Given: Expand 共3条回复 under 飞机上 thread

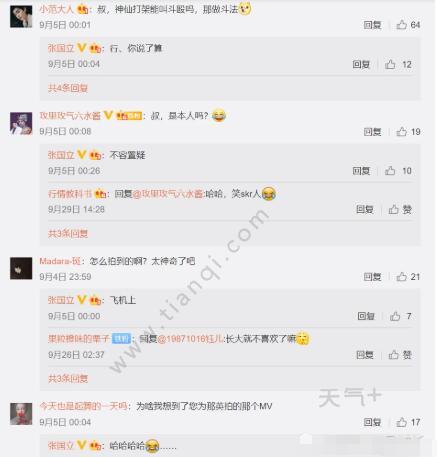Looking at the screenshot, I should pos(68,378).
